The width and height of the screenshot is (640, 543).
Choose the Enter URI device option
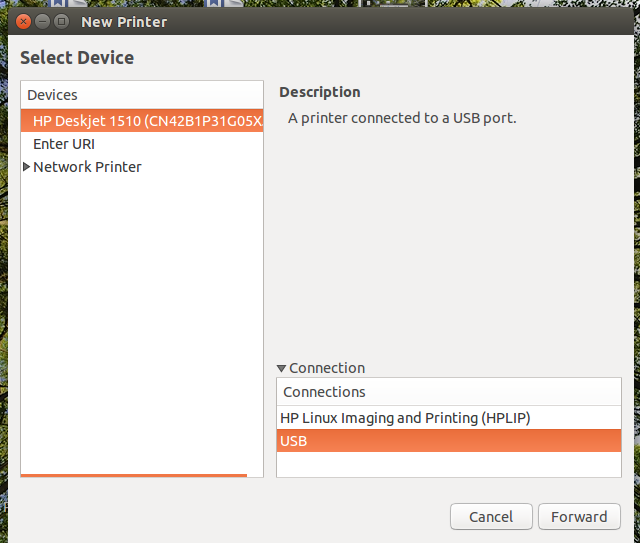tap(64, 144)
